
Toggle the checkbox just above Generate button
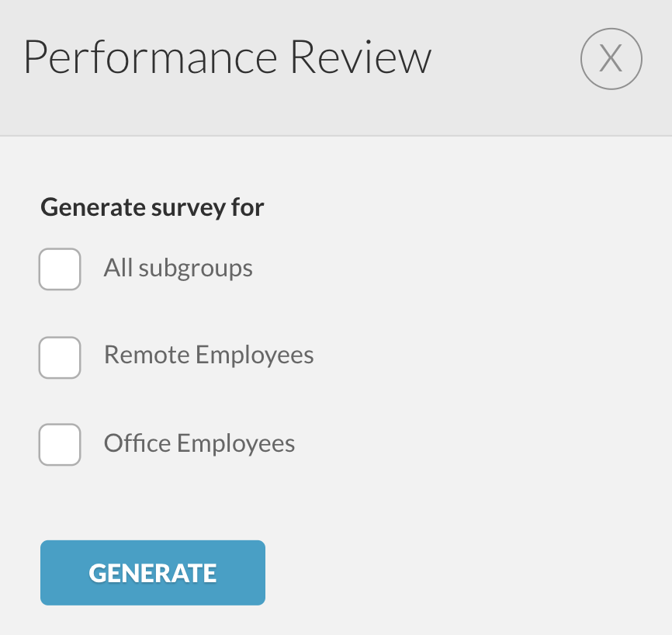click(x=60, y=445)
